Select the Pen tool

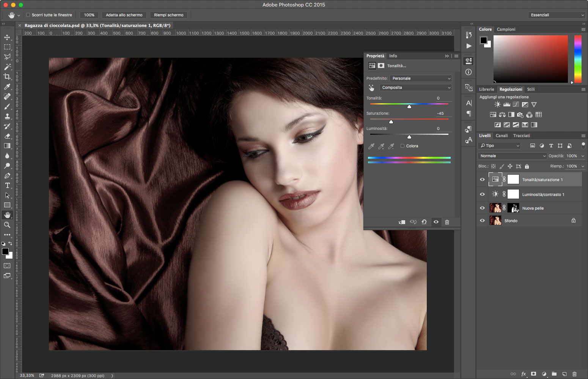click(7, 175)
